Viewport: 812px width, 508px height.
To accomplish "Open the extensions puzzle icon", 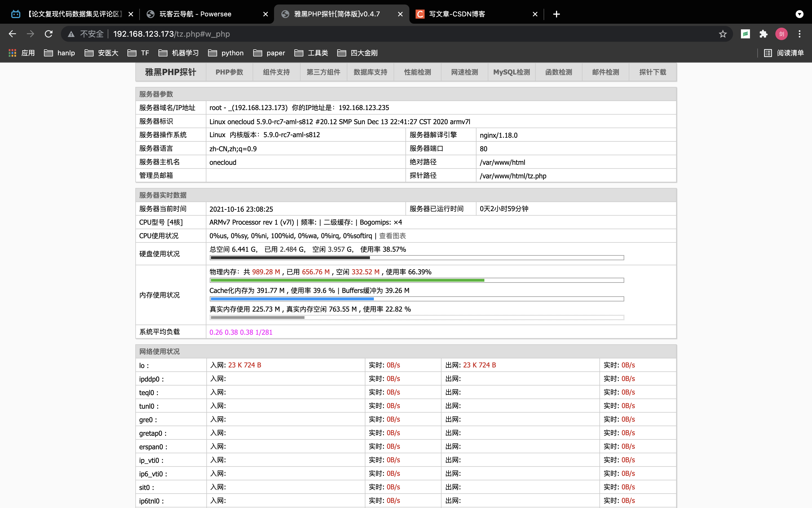I will pyautogui.click(x=764, y=34).
